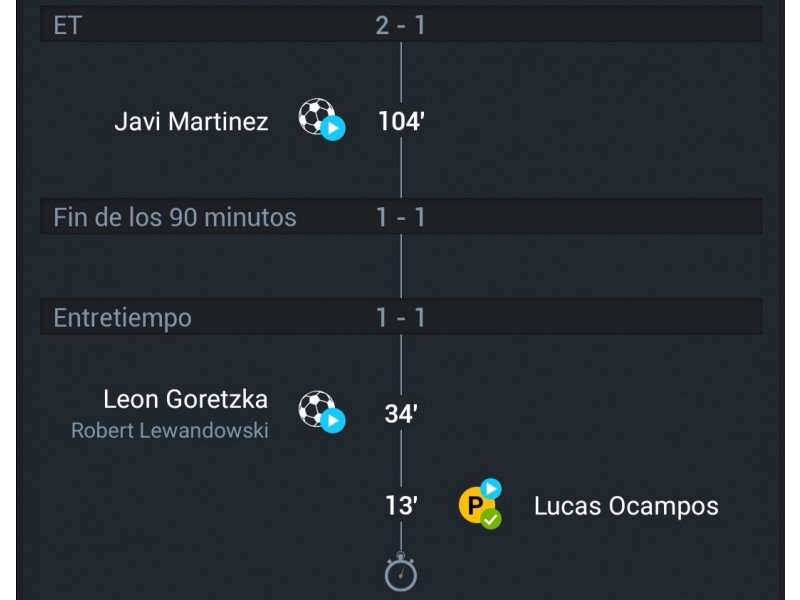Screen dimensions: 800x600
Task: Play Leon Goretzka goal video
Action: (x=333, y=420)
